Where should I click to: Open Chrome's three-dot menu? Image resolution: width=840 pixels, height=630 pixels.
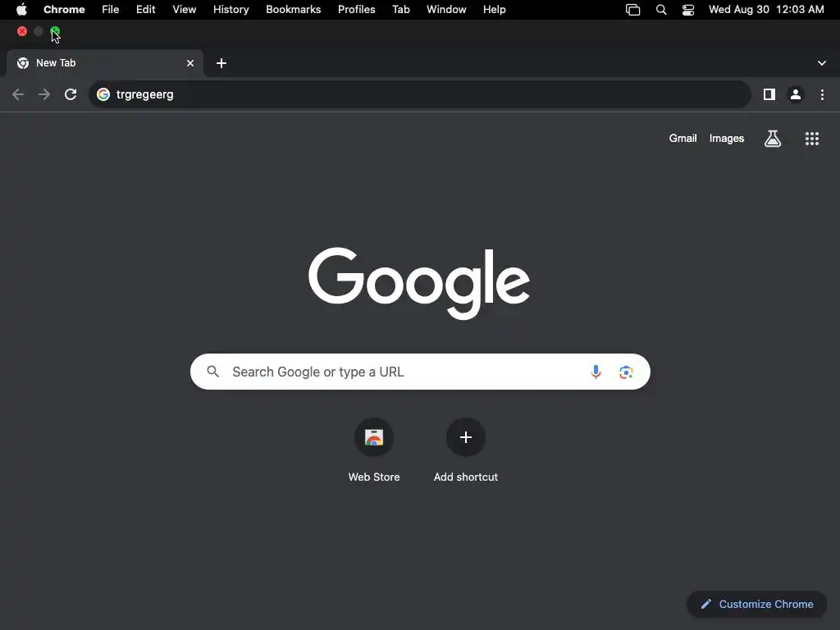coord(822,95)
